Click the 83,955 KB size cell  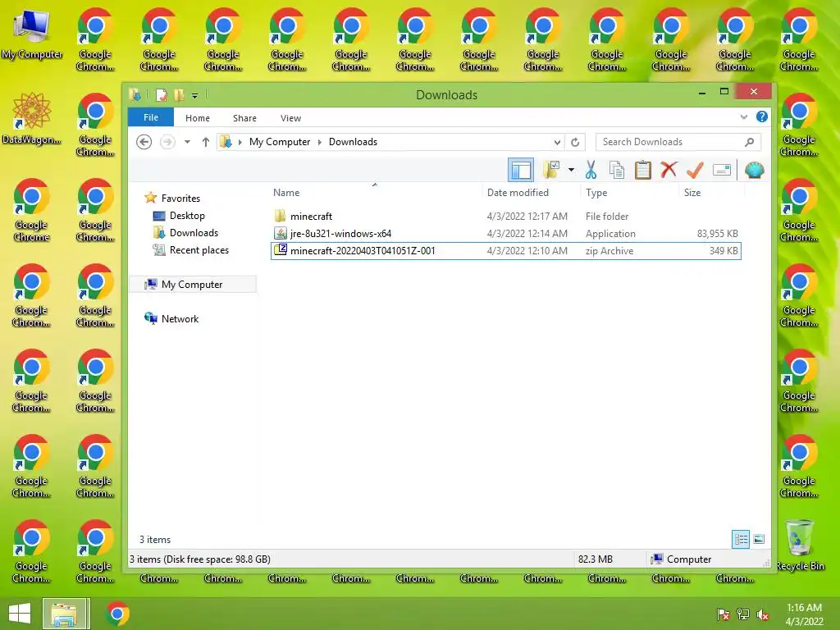[717, 234]
